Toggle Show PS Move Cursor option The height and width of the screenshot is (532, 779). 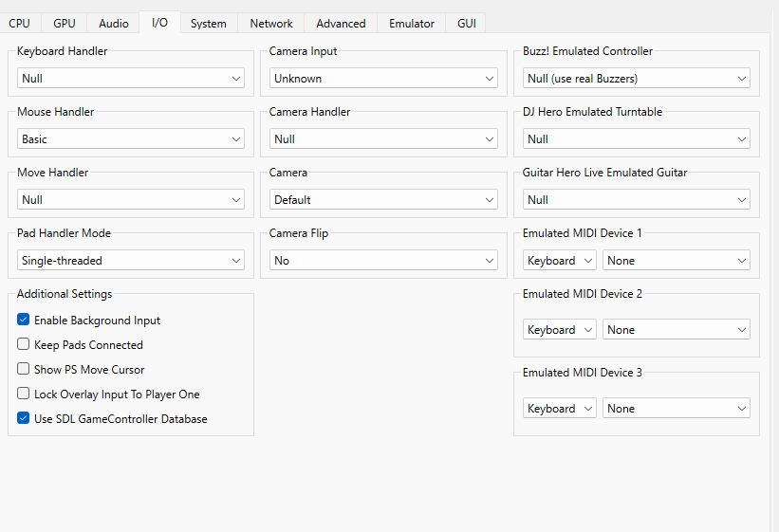(x=24, y=370)
